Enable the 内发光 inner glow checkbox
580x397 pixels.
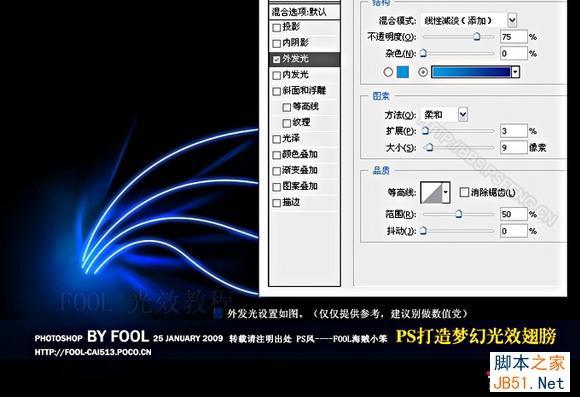click(x=276, y=75)
